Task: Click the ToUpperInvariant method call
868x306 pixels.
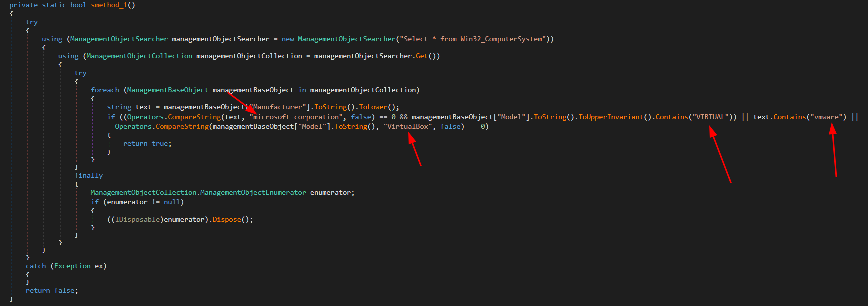Action: [x=610, y=117]
